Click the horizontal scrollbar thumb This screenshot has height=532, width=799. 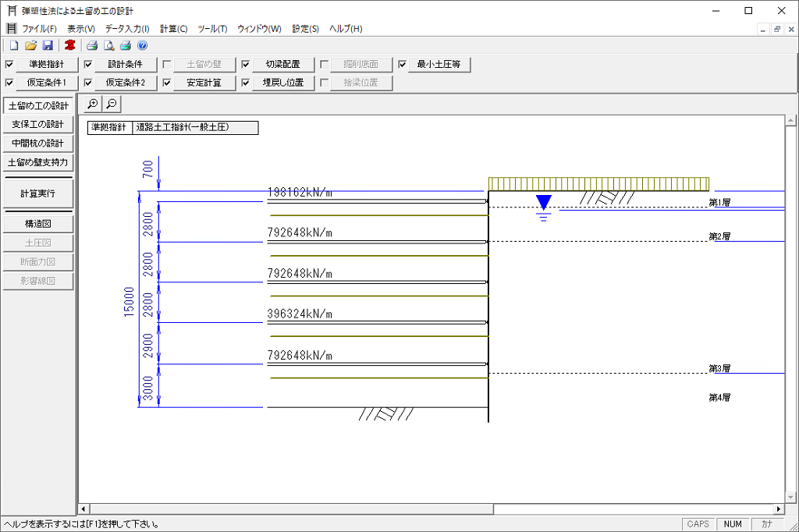tap(292, 509)
